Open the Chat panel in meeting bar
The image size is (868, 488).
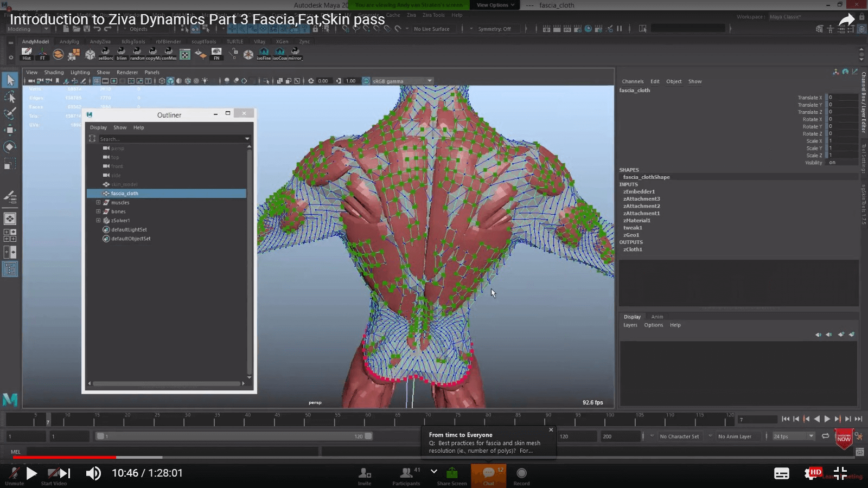pyautogui.click(x=488, y=475)
